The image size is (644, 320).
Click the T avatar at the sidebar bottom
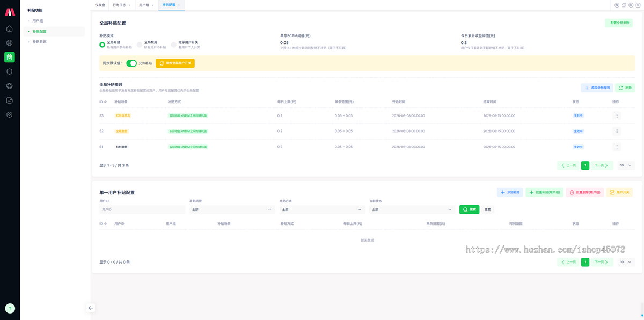[10, 308]
